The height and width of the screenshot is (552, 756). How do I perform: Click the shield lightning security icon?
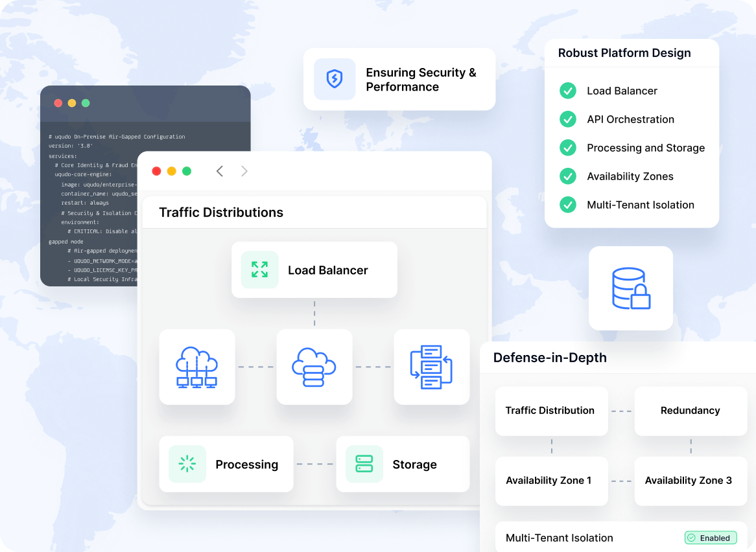pos(335,80)
